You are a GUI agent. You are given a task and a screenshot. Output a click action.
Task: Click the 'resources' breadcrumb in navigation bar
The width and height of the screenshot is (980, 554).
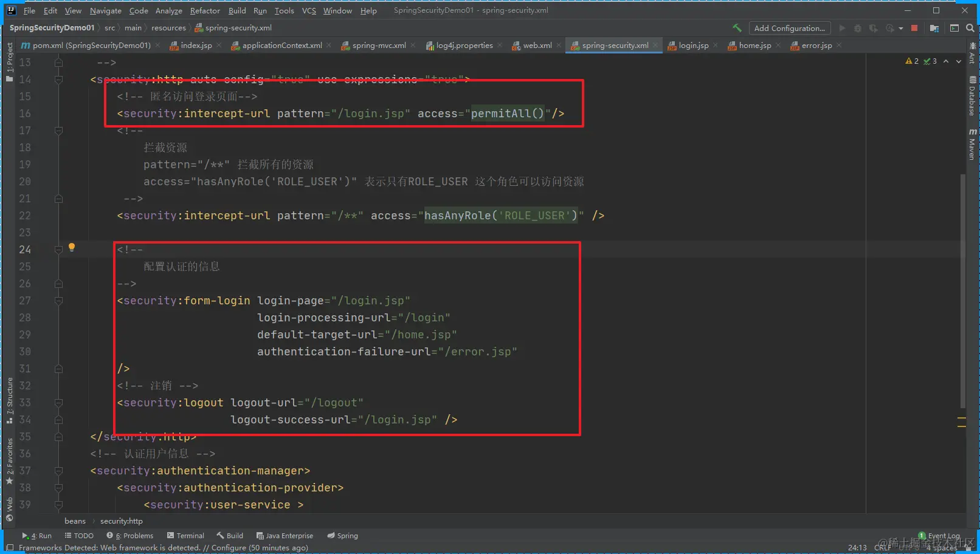[168, 28]
